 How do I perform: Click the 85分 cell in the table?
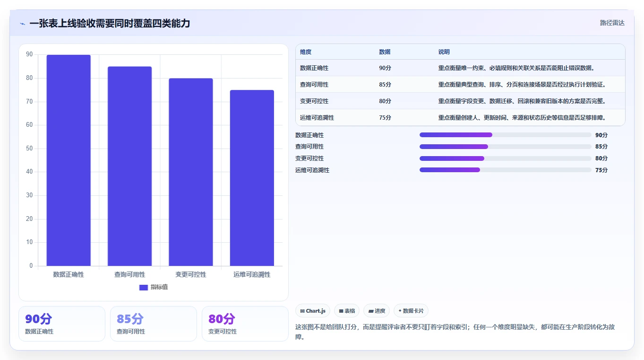[x=385, y=85]
